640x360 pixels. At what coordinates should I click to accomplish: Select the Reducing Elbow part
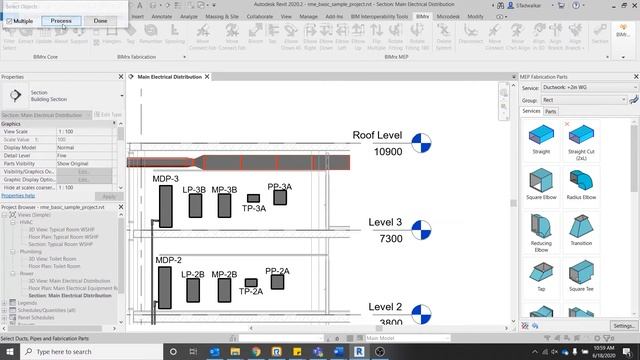(x=541, y=233)
